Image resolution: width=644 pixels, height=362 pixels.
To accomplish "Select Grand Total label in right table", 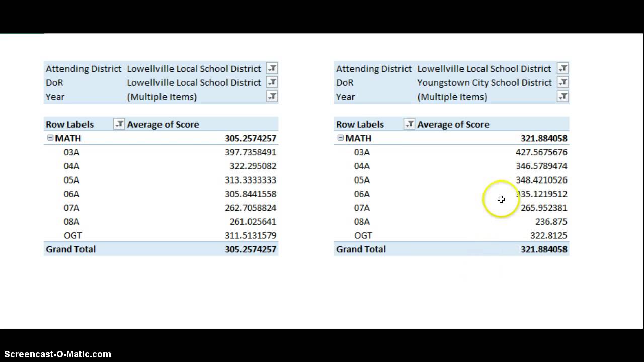I will click(361, 249).
